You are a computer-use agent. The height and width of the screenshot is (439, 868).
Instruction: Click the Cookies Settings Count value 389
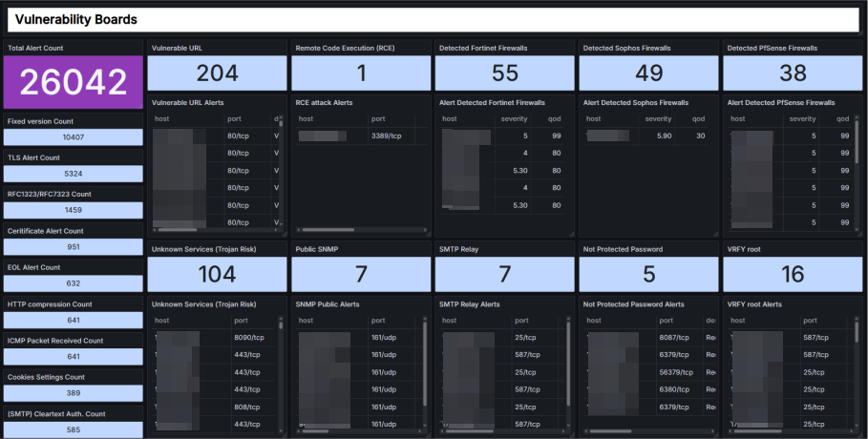click(x=74, y=393)
